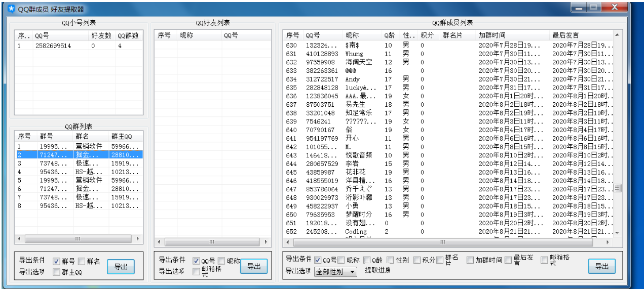Select group row 6 掘金... in QQ群列表
Image resolution: width=644 pixels, height=291 pixels.
pyautogui.click(x=79, y=189)
